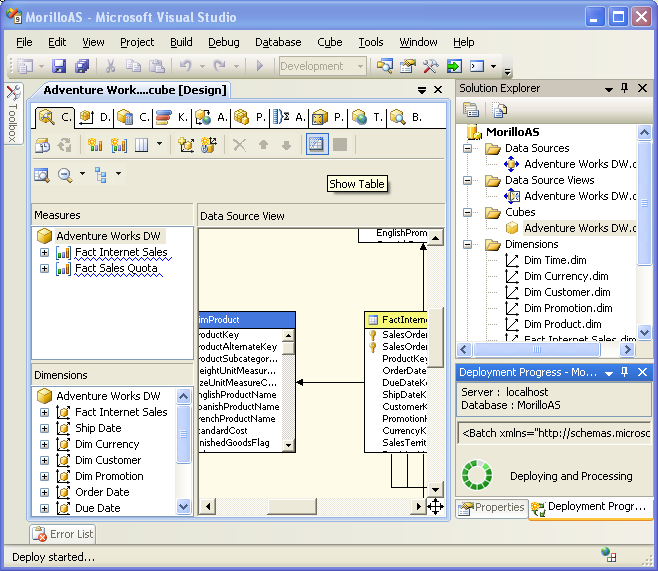Expand the Fact Sales Quota measure group
Image resolution: width=658 pixels, height=571 pixels.
click(44, 269)
